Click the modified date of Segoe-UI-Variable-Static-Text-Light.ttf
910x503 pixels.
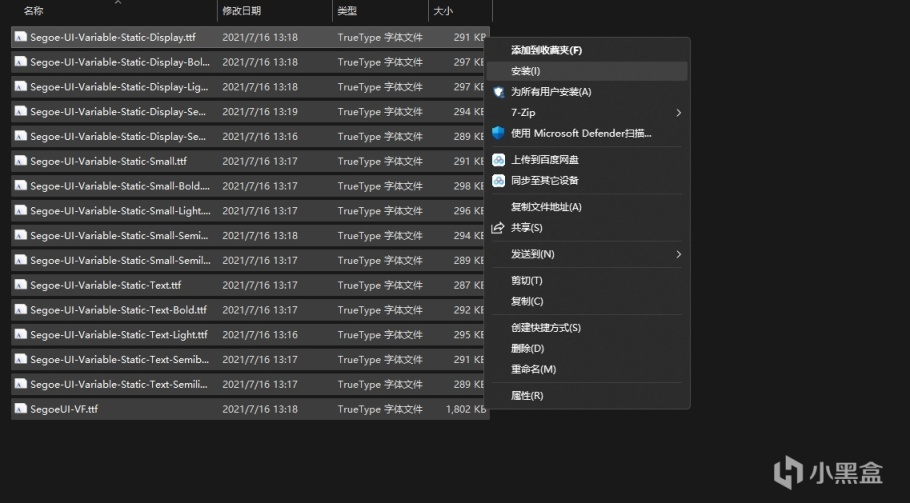[x=260, y=335]
